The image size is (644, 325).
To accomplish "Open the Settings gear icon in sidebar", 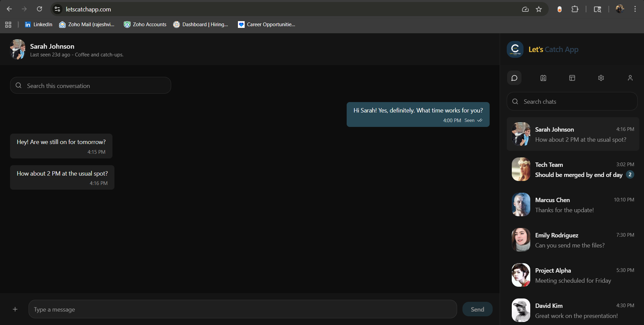I will [601, 78].
